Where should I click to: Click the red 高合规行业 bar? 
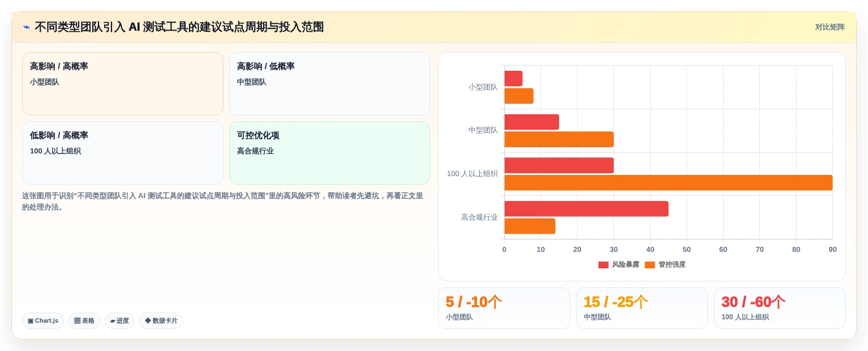coord(586,209)
